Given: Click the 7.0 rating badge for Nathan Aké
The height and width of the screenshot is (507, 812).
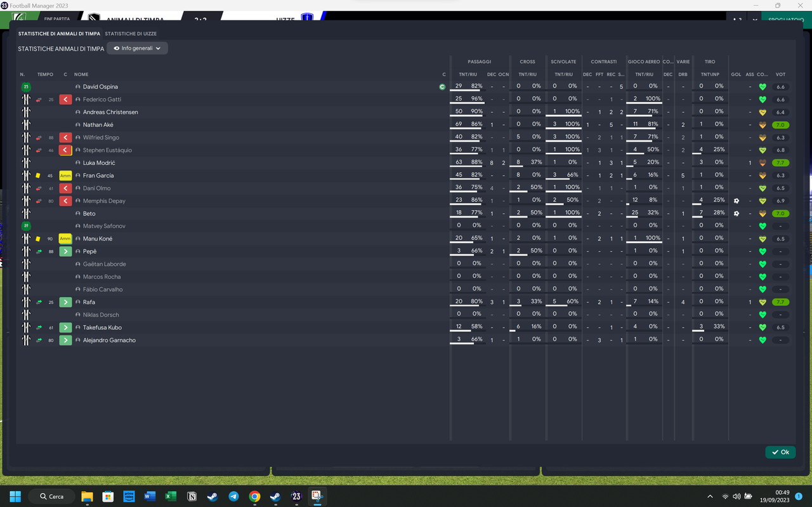Looking at the screenshot, I should point(780,125).
